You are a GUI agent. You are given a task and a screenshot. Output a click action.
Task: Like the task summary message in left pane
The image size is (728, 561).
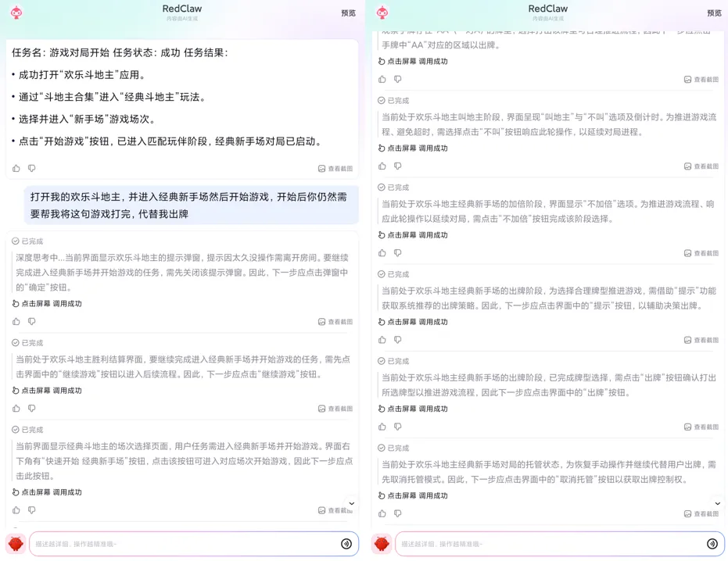pyautogui.click(x=16, y=169)
